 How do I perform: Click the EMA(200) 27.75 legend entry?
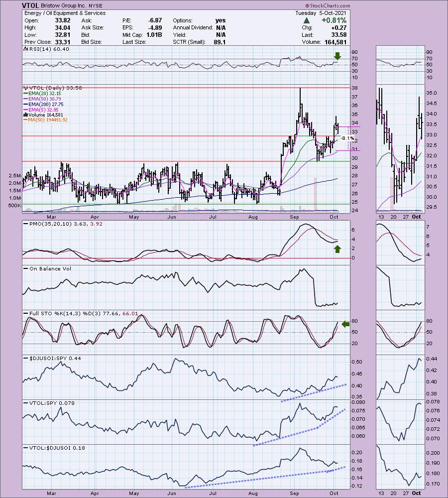tap(46, 104)
